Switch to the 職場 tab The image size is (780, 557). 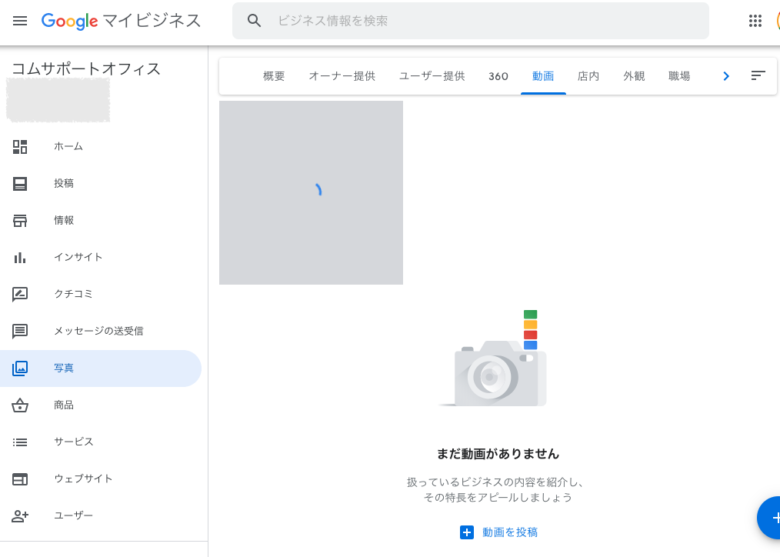tap(679, 76)
